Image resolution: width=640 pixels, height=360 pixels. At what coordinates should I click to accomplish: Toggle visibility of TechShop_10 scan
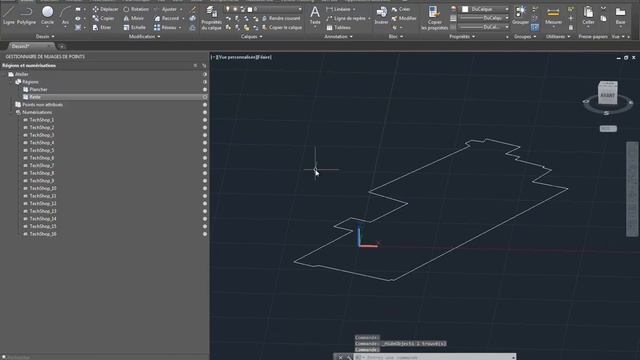point(204,188)
